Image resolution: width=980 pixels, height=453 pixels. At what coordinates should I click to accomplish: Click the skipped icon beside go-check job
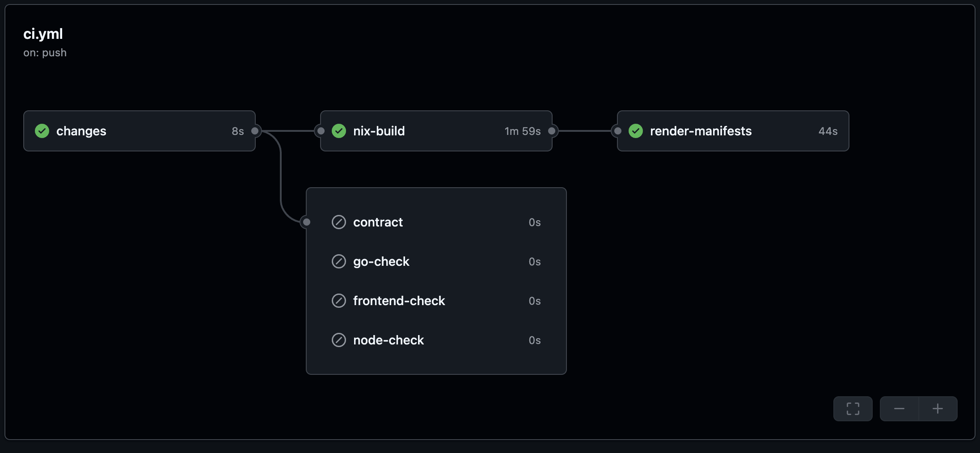coord(339,261)
